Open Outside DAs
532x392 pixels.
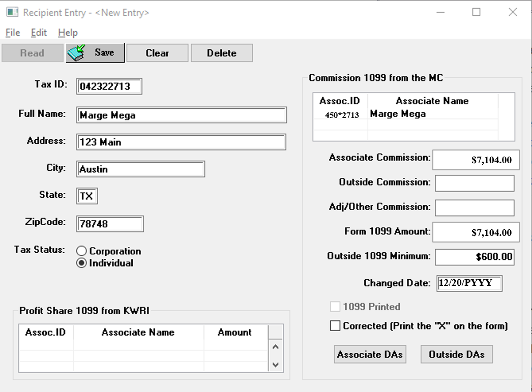pos(456,354)
